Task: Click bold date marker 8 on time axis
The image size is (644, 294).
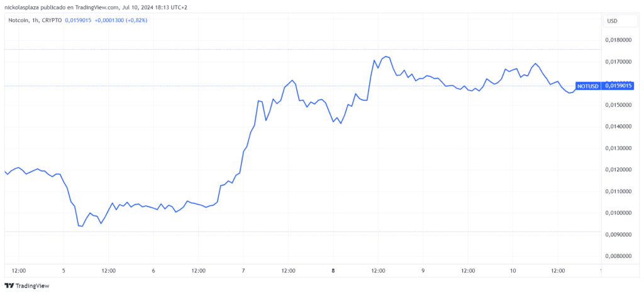Action: pyautogui.click(x=333, y=271)
